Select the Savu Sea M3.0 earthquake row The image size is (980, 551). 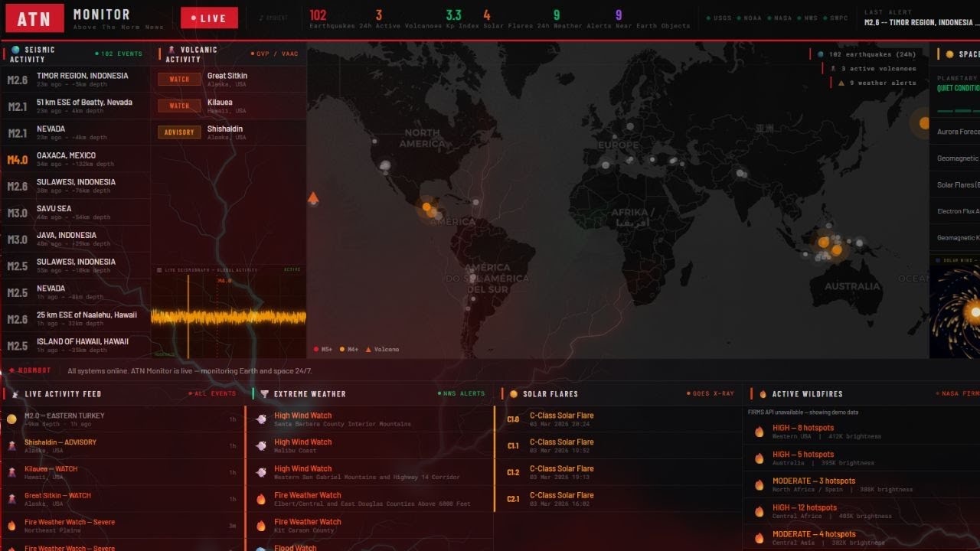pos(76,212)
